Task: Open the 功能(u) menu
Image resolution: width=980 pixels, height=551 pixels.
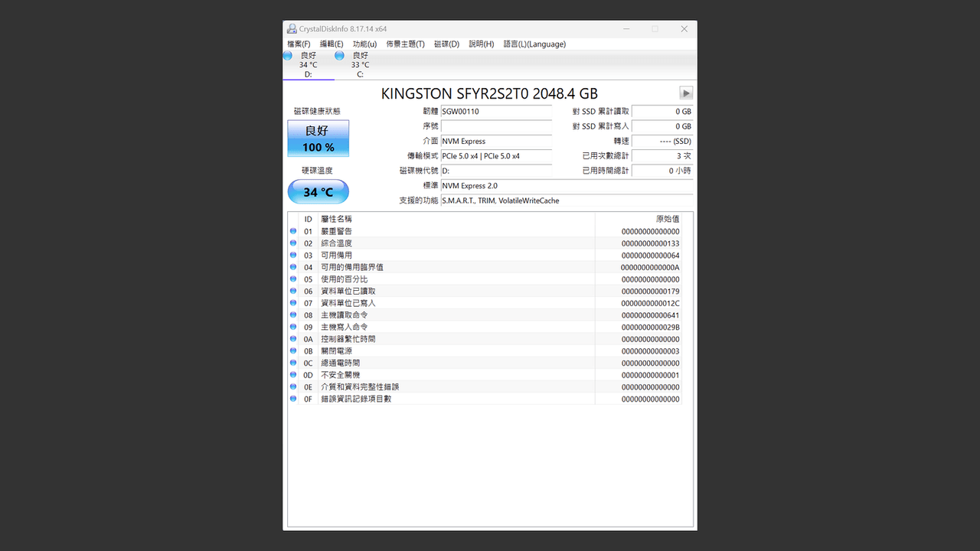Action: click(x=364, y=44)
